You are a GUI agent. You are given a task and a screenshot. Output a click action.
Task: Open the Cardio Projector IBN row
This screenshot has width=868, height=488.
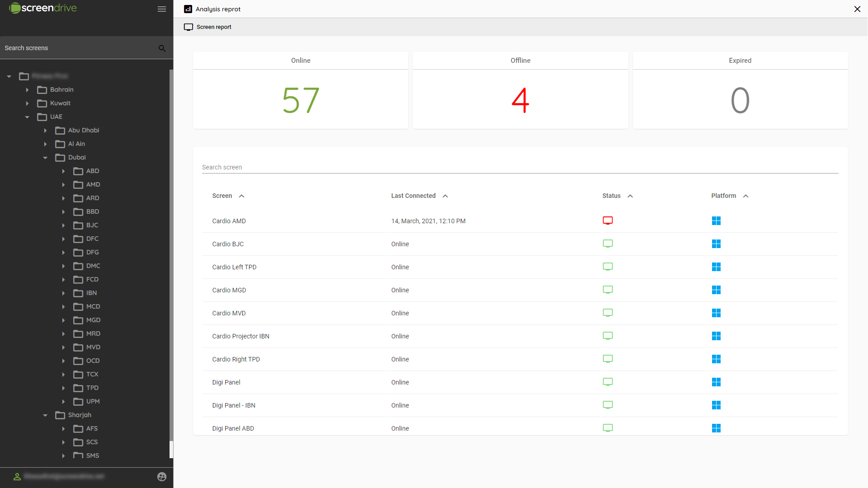tap(241, 336)
